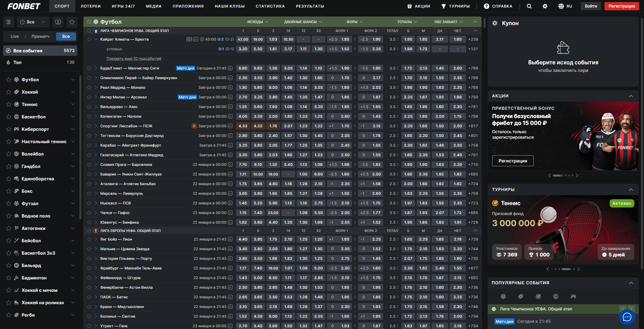Open the Все time period dropdown
This screenshot has height=329, width=644.
point(33,22)
